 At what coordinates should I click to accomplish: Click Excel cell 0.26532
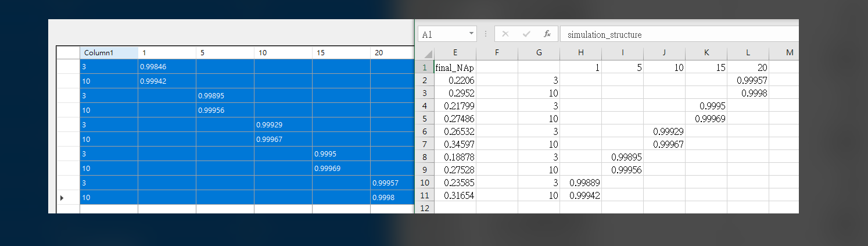pos(455,131)
